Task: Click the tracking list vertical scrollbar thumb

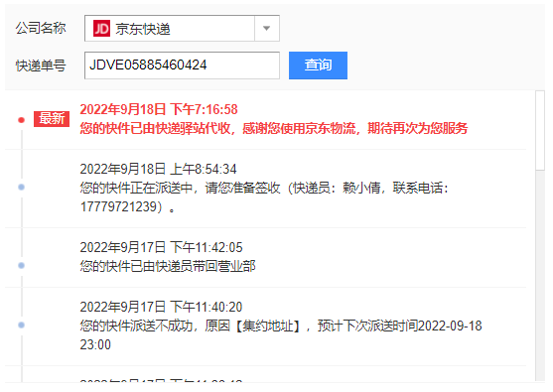Action: tap(540, 130)
